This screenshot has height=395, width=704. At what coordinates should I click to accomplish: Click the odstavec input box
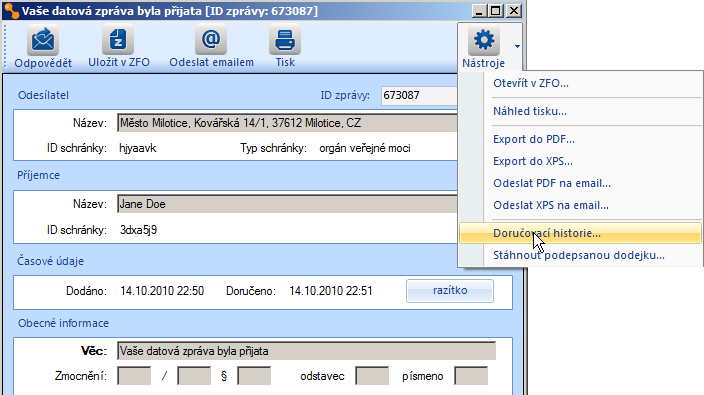[372, 376]
